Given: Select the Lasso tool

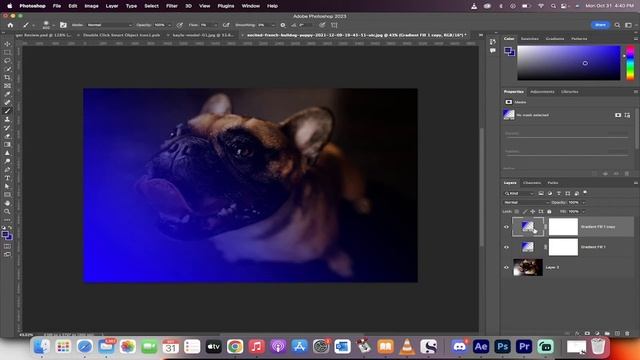Looking at the screenshot, I should (7, 60).
